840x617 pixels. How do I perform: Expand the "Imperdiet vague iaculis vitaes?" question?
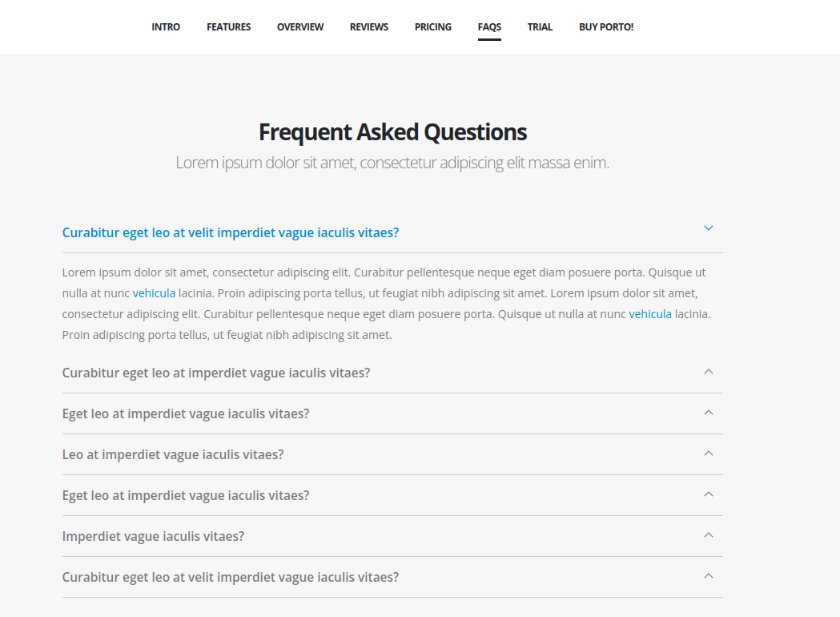click(x=153, y=536)
